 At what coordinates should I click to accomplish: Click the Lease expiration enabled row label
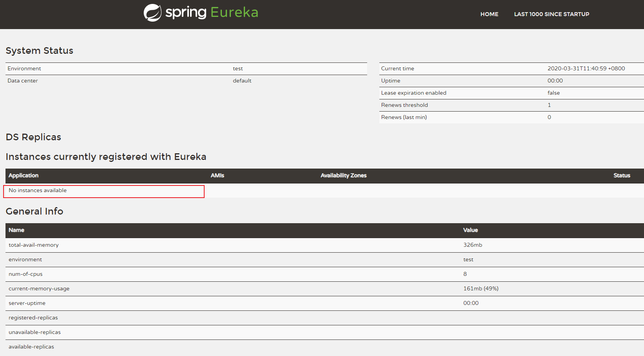point(413,93)
